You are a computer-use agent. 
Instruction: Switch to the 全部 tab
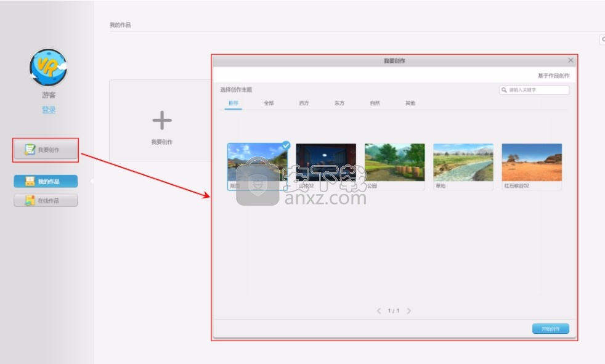tap(269, 103)
